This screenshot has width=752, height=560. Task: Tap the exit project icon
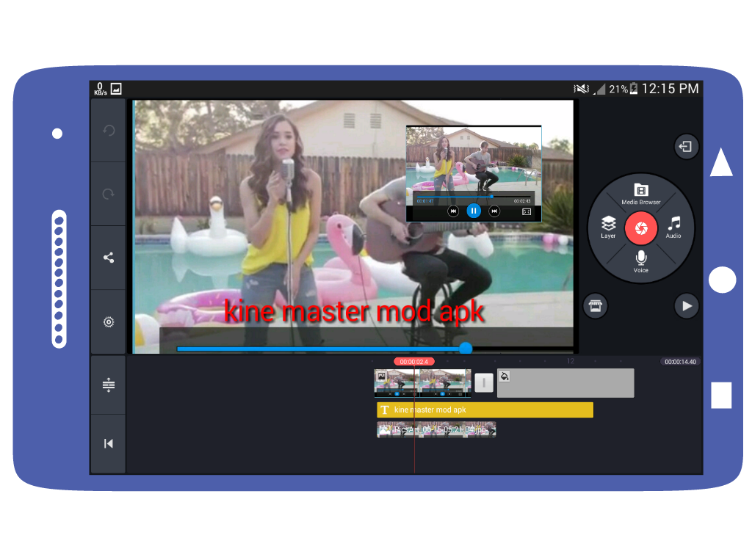(686, 146)
